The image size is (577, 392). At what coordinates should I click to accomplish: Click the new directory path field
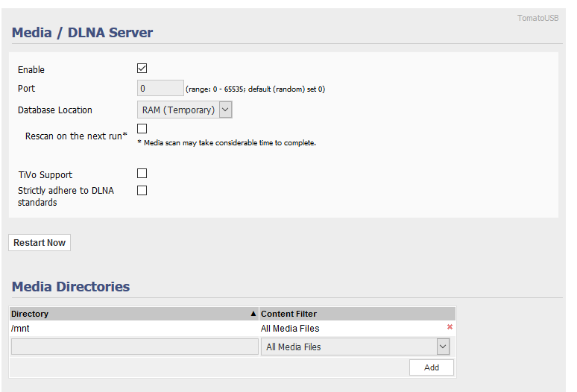point(135,347)
